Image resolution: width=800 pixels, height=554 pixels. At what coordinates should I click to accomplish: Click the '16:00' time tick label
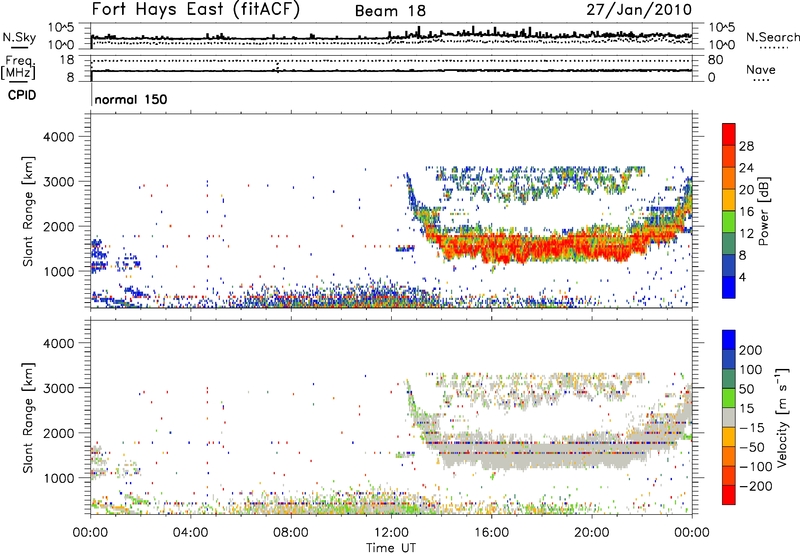click(491, 533)
